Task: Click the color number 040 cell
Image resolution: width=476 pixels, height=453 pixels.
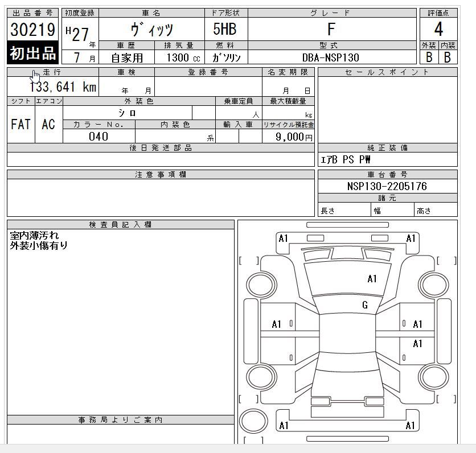Action: 99,137
